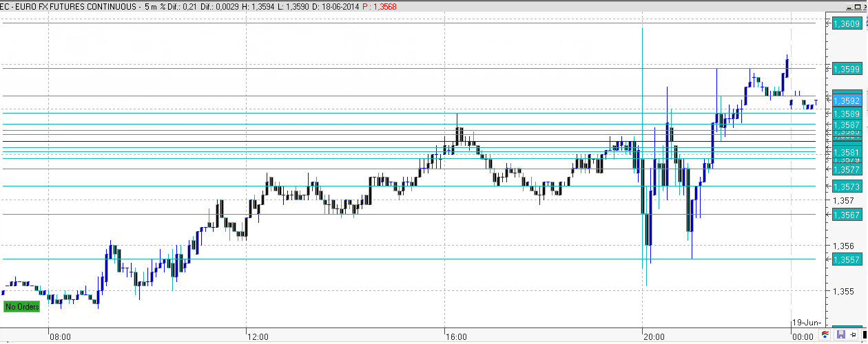
Task: Open the indicators icon with red-green waves
Action: [x=825, y=334]
